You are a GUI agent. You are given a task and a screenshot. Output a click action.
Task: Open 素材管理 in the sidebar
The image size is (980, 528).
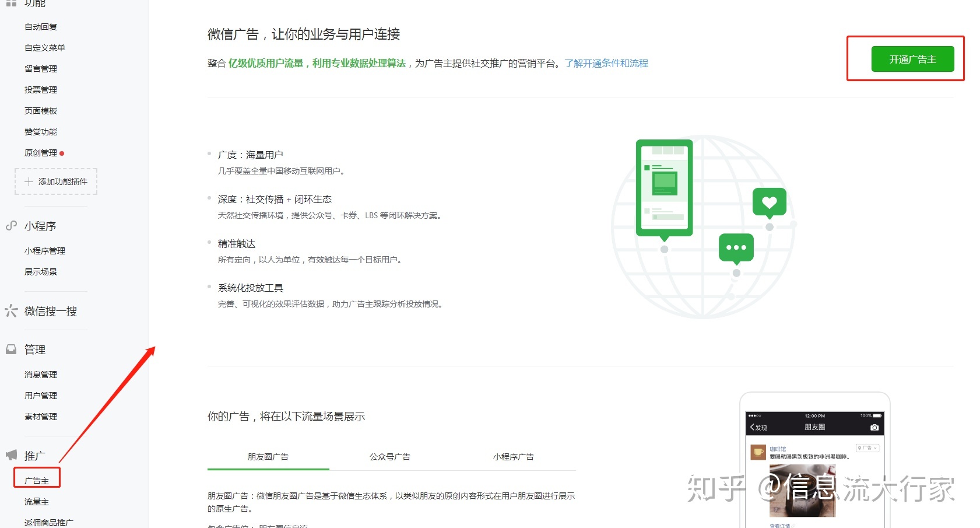(41, 417)
